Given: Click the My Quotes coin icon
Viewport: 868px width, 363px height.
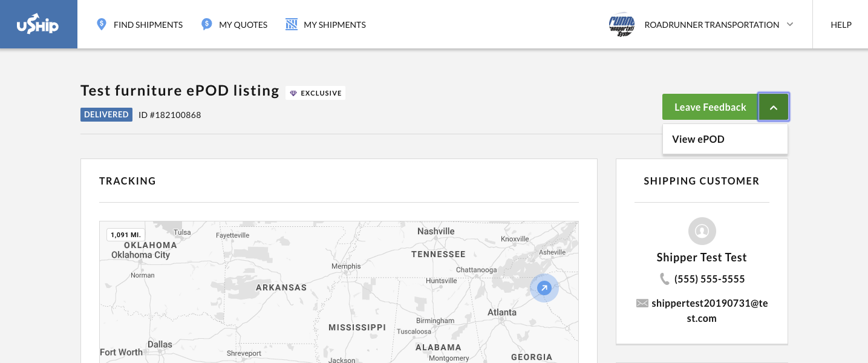Looking at the screenshot, I should click(206, 24).
